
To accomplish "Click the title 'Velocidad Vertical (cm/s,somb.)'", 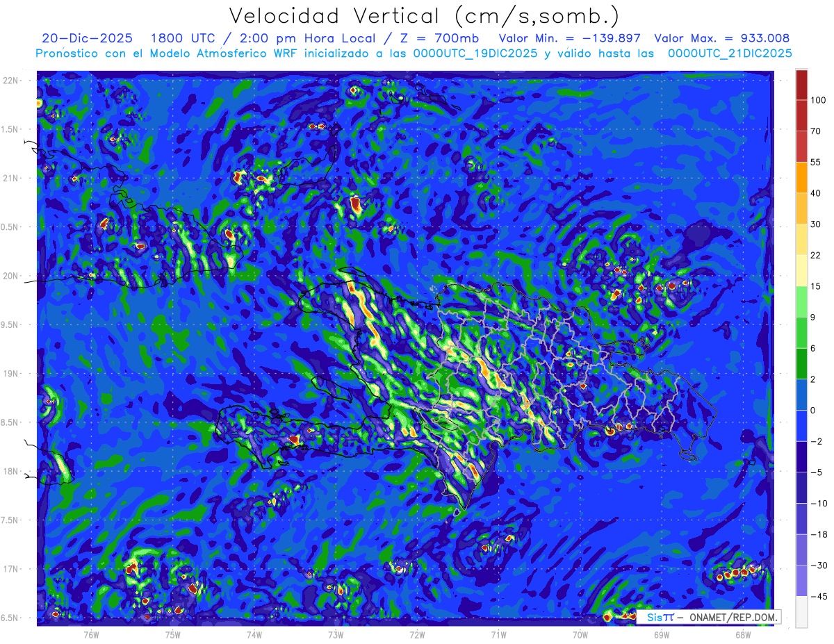I will pos(424,16).
